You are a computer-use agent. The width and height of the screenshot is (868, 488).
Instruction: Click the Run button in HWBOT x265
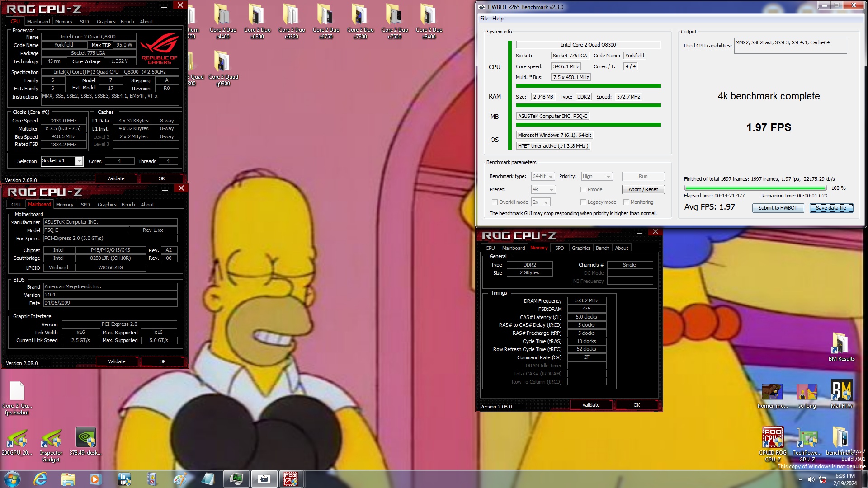point(643,176)
